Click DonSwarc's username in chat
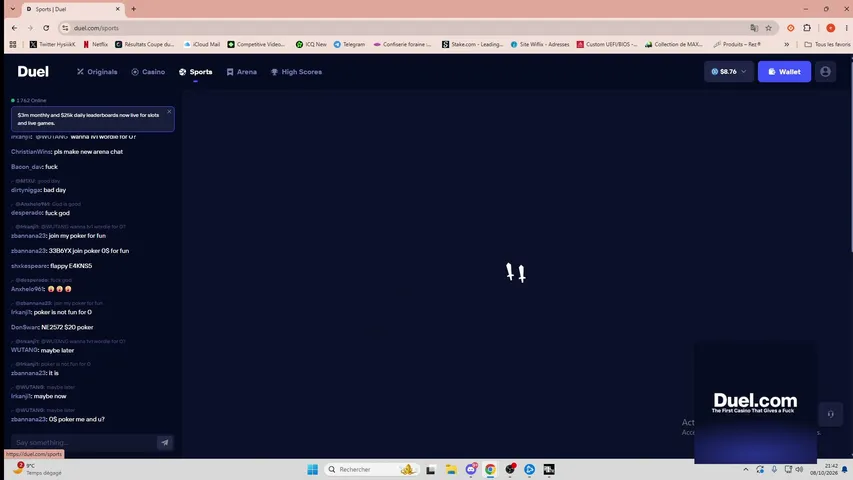Screen dimensions: 853x480 (25, 327)
